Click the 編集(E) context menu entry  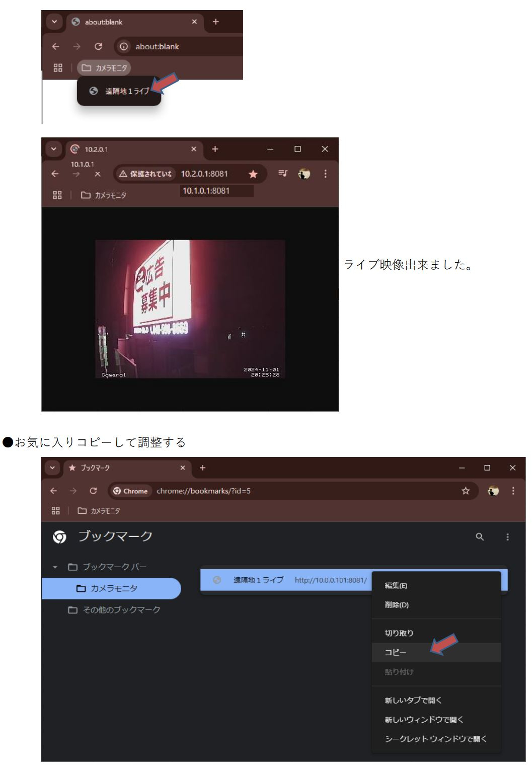pyautogui.click(x=396, y=586)
